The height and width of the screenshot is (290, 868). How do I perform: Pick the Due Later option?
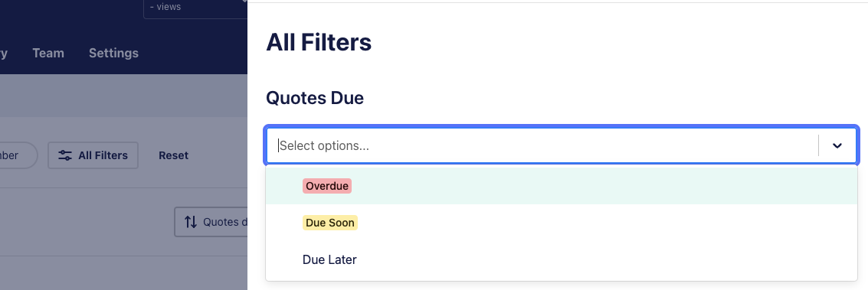(562, 259)
